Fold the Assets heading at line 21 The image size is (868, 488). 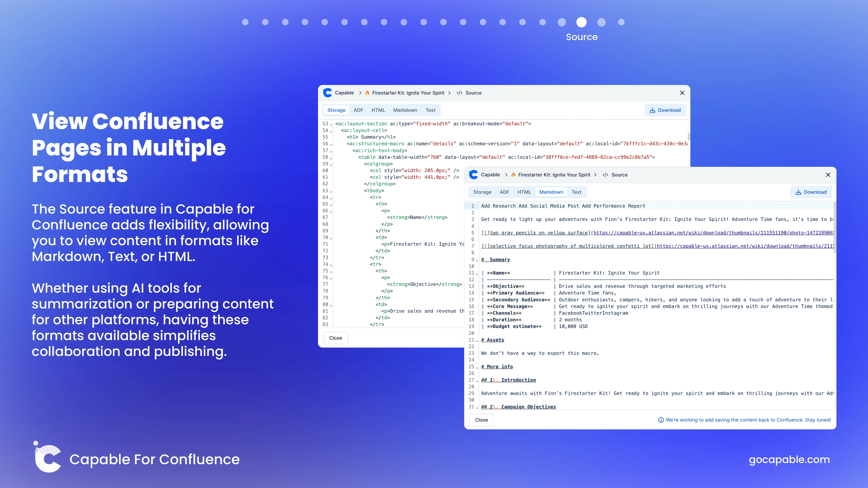pyautogui.click(x=477, y=341)
